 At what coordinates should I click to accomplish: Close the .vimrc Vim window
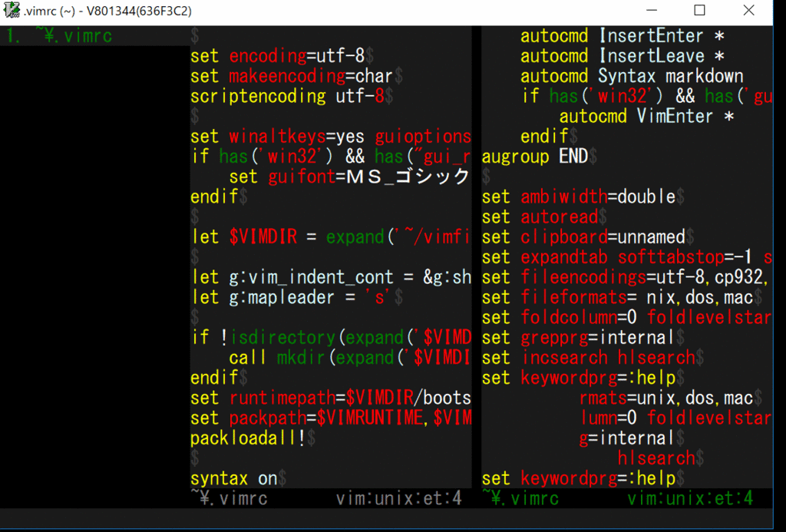(748, 10)
